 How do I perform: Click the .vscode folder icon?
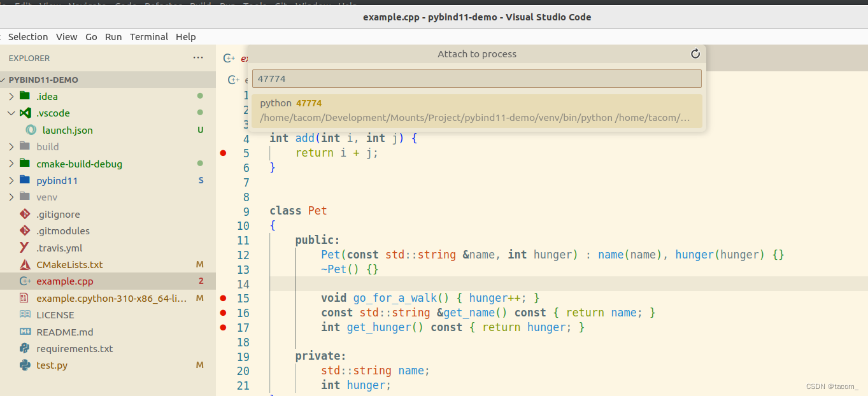[25, 113]
